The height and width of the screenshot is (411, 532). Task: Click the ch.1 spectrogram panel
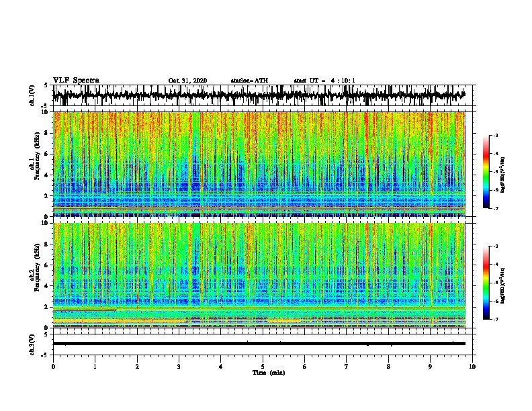click(x=259, y=164)
